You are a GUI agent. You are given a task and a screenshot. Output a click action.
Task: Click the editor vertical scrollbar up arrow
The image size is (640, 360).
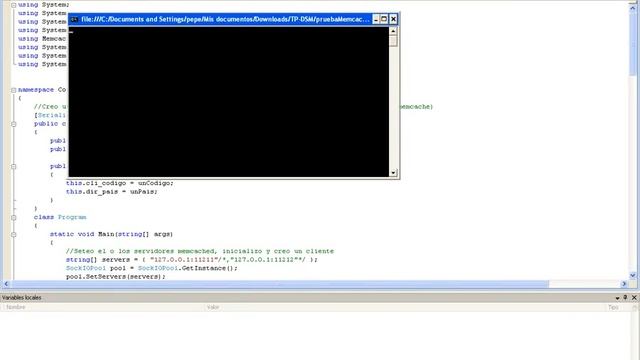click(x=633, y=7)
